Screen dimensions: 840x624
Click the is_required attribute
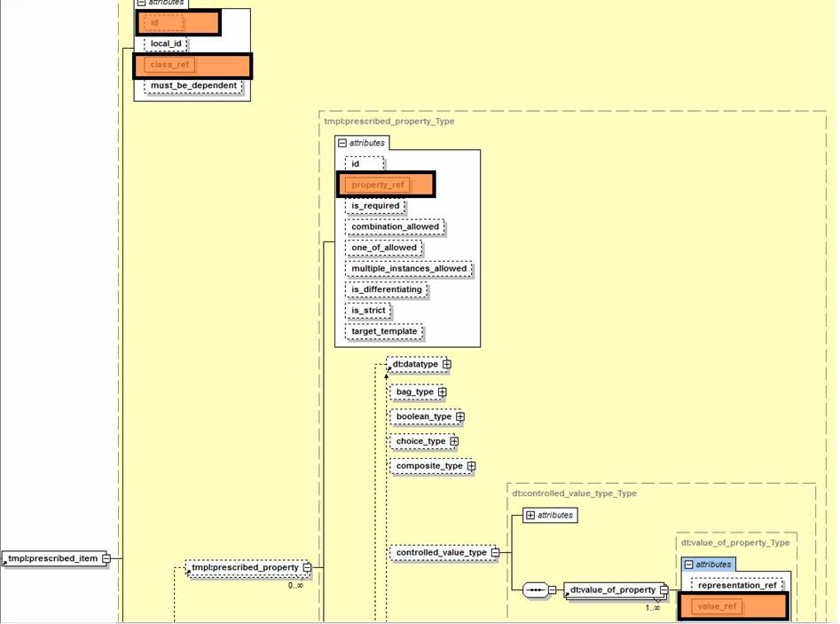(x=375, y=206)
